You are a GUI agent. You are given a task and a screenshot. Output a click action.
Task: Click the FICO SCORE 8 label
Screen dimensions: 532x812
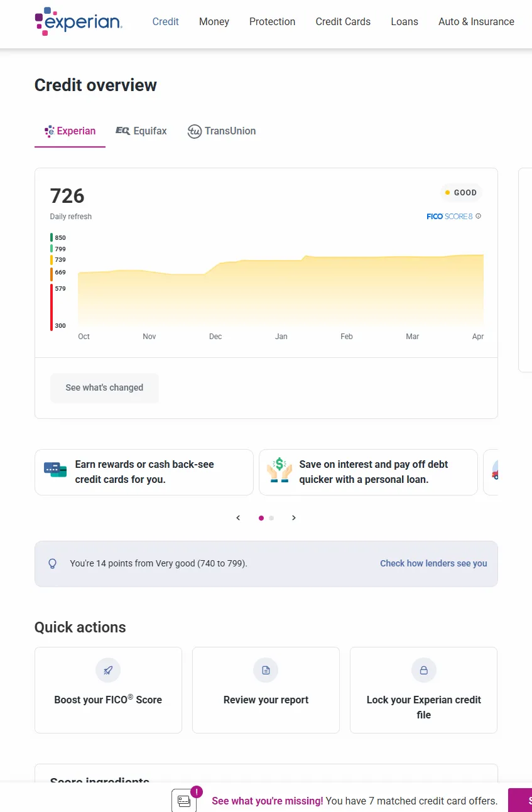450,216
